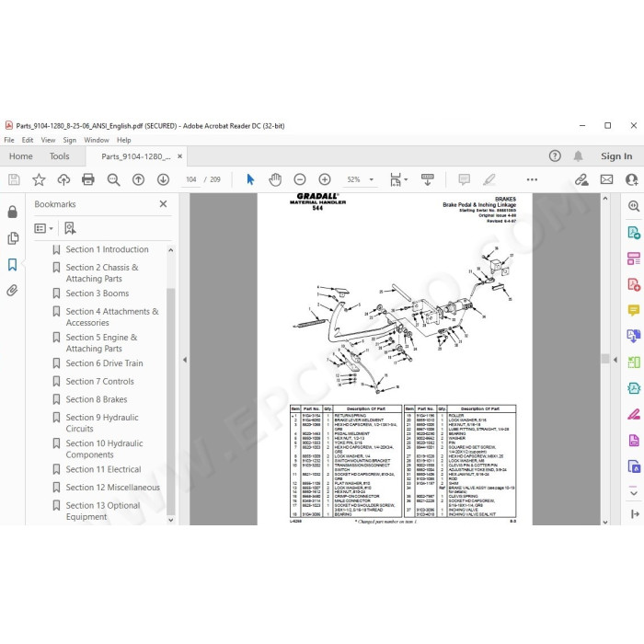Expand more tools chevron in right pane
Viewport: 644px width, 644px height.
tap(634, 491)
